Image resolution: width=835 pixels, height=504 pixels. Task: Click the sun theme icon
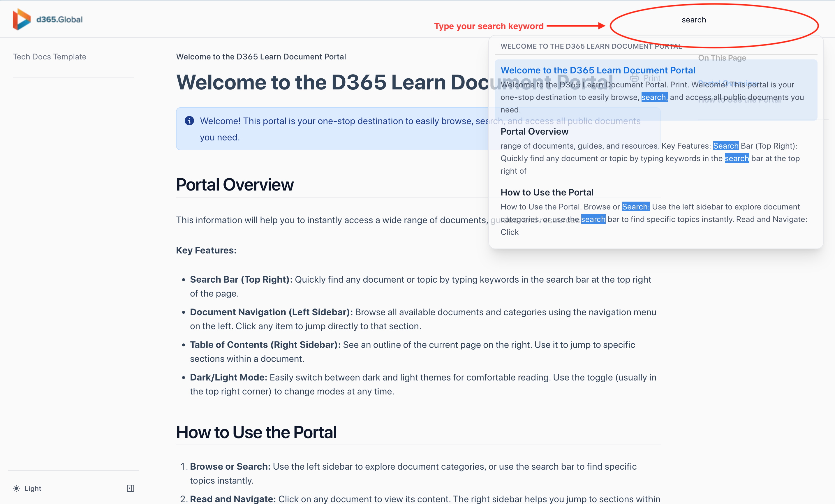(x=16, y=488)
